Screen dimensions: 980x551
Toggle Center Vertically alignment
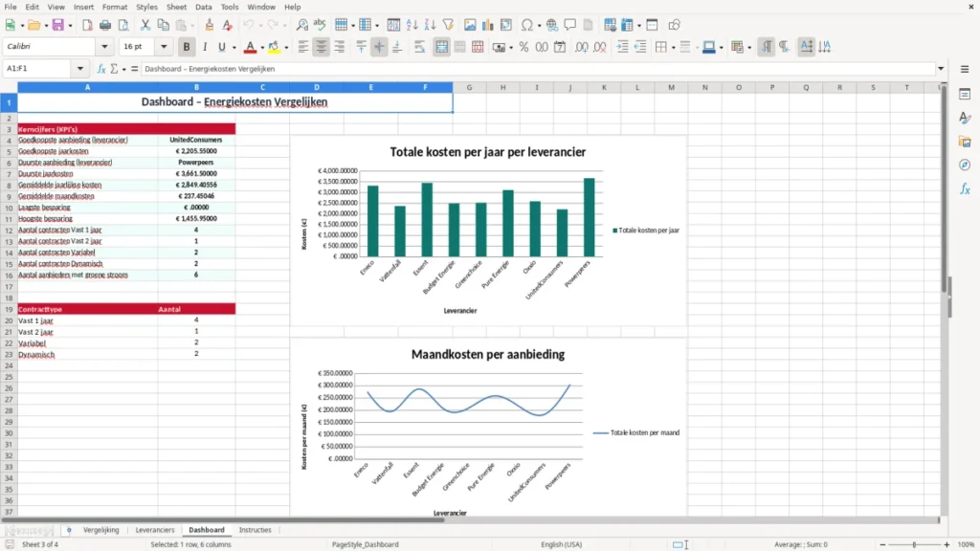(x=379, y=47)
